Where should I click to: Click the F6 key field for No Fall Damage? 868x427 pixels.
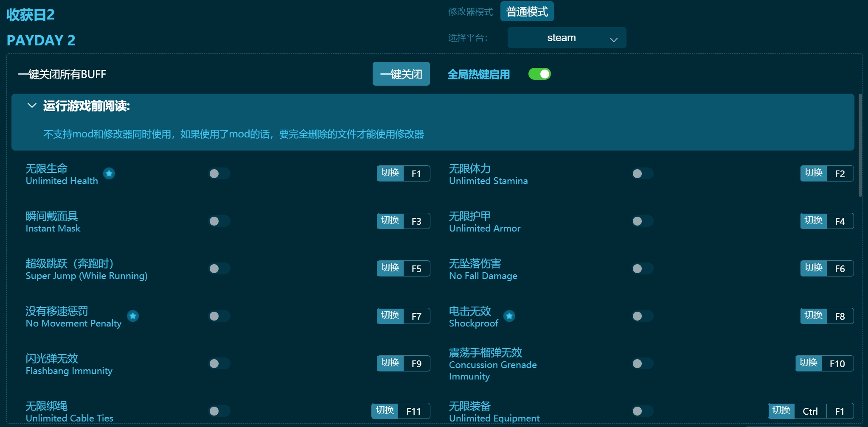point(840,268)
